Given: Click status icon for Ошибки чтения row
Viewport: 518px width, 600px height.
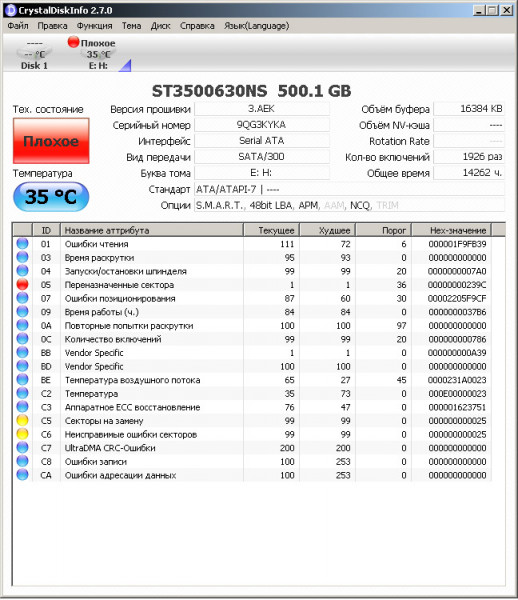Looking at the screenshot, I should [x=23, y=243].
